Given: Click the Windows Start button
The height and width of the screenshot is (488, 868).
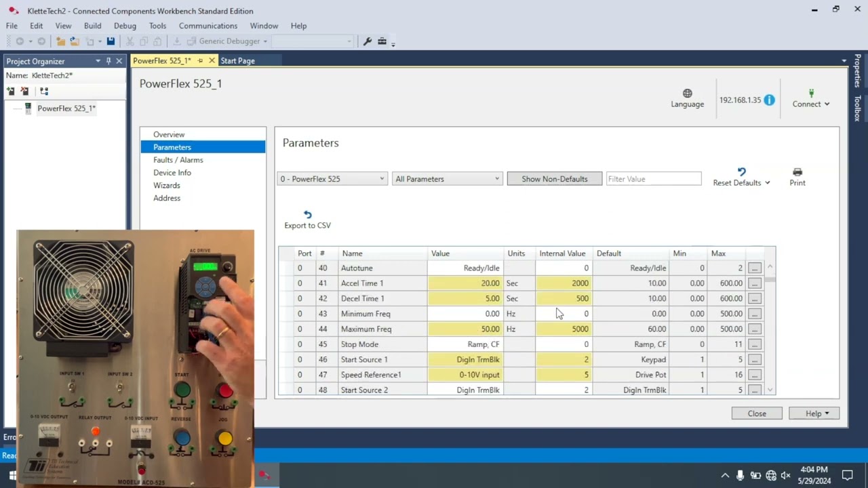Looking at the screenshot, I should point(12,476).
